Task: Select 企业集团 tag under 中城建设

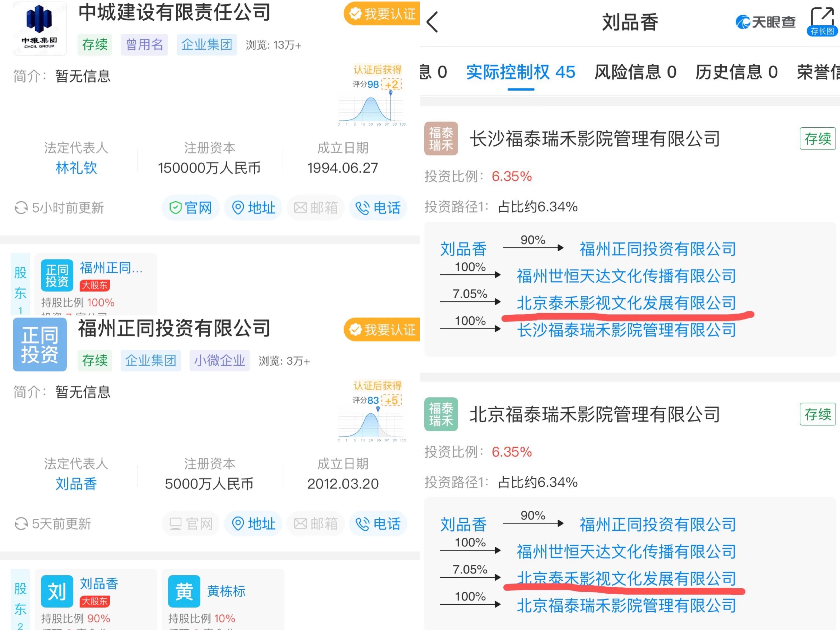Action: point(207,44)
